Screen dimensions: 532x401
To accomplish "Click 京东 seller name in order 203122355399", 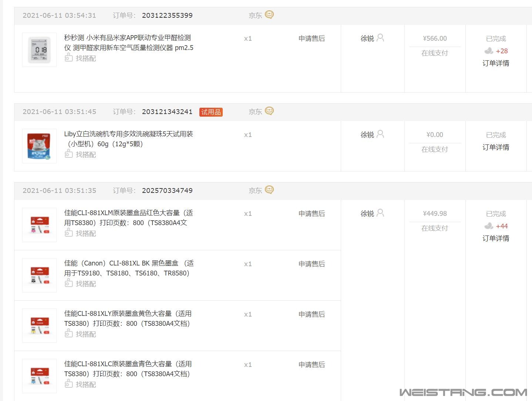I will coord(255,15).
